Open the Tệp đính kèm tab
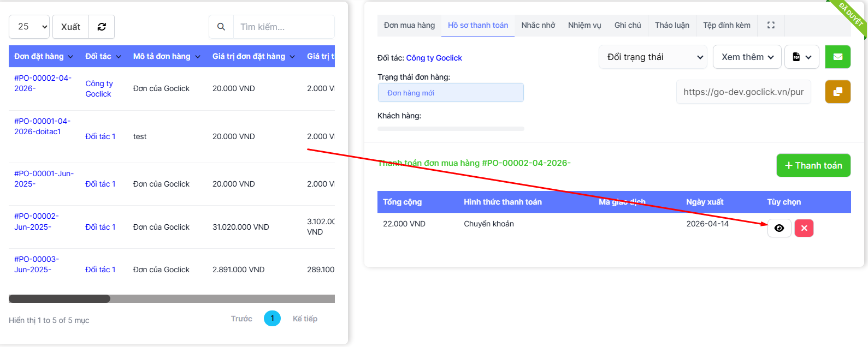Image resolution: width=868 pixels, height=347 pixels. point(727,25)
